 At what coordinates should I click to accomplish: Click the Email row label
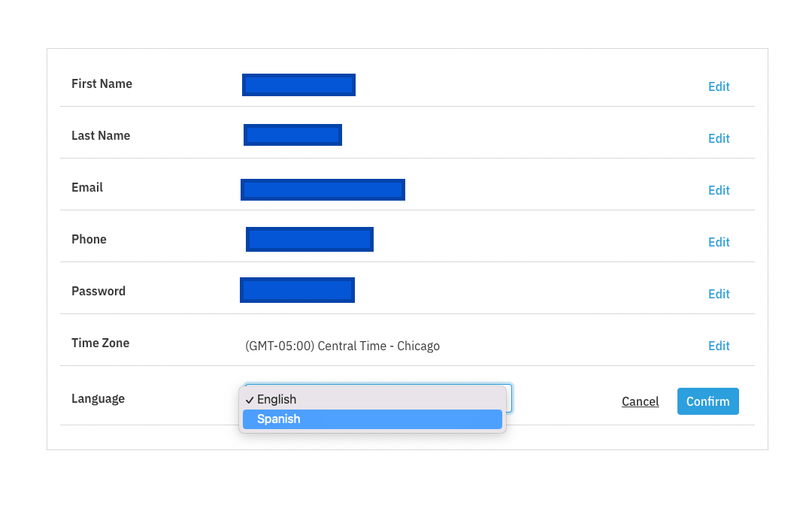point(87,187)
